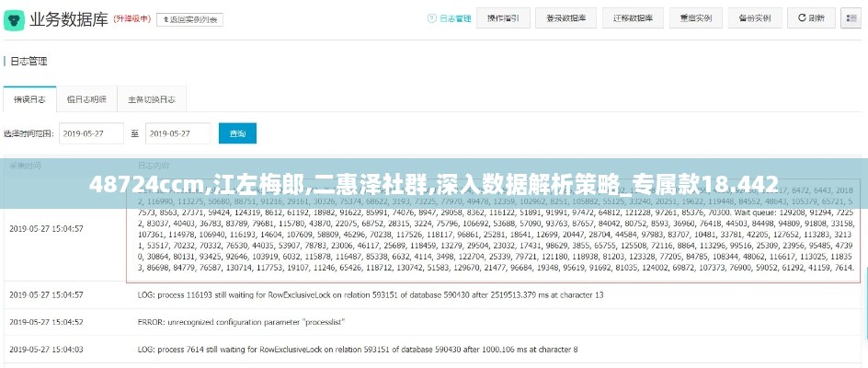Open the start date picker field

[91, 133]
